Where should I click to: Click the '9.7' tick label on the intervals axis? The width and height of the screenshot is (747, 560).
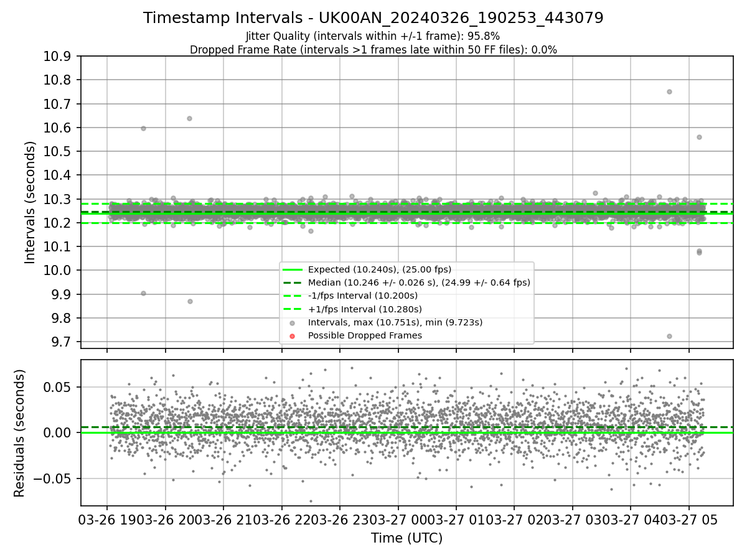click(x=62, y=342)
